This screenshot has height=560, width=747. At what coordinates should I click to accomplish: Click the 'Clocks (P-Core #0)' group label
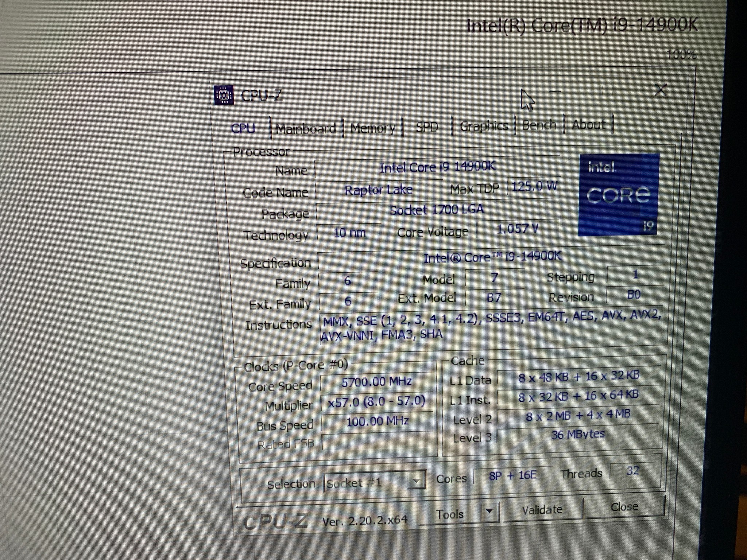point(295,366)
